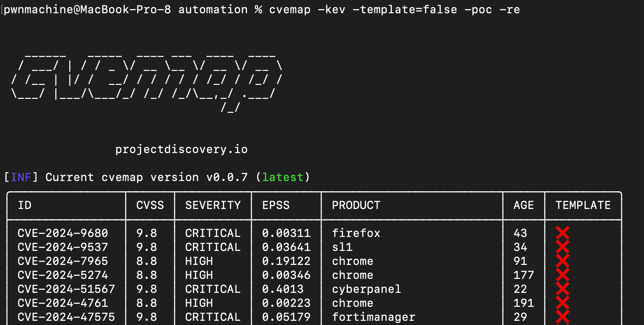Click the EPSS column header
The width and height of the screenshot is (644, 325).
coord(276,205)
